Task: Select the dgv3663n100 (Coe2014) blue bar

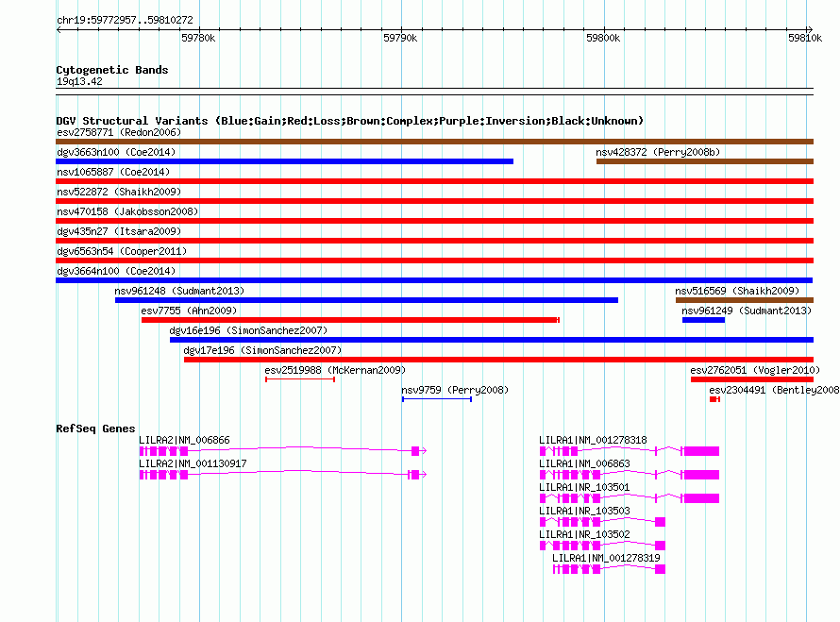Action: tap(284, 161)
